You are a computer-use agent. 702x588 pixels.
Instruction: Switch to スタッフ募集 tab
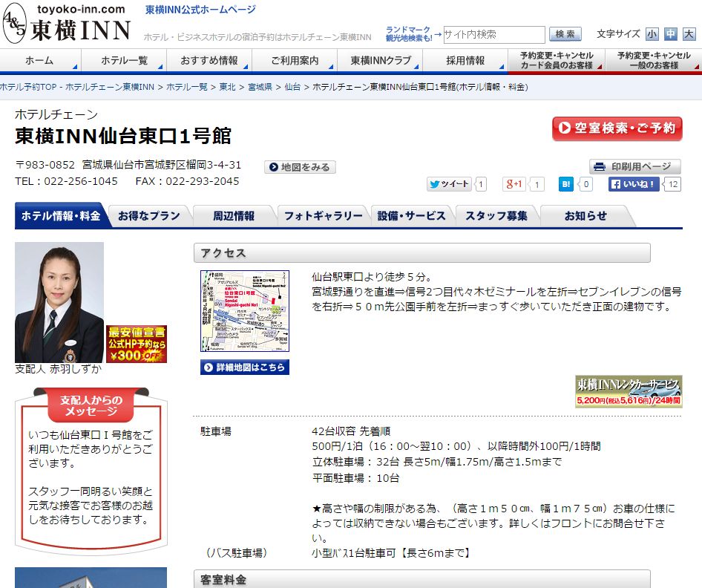pyautogui.click(x=496, y=216)
